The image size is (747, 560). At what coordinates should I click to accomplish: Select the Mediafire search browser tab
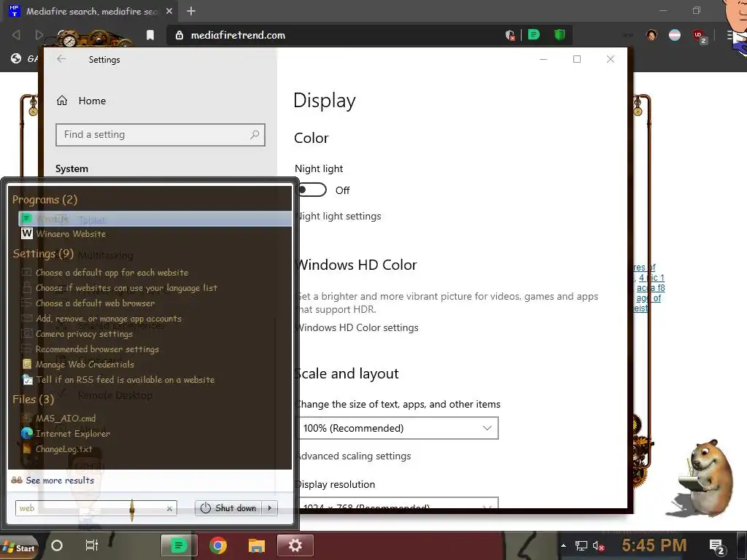click(x=90, y=11)
